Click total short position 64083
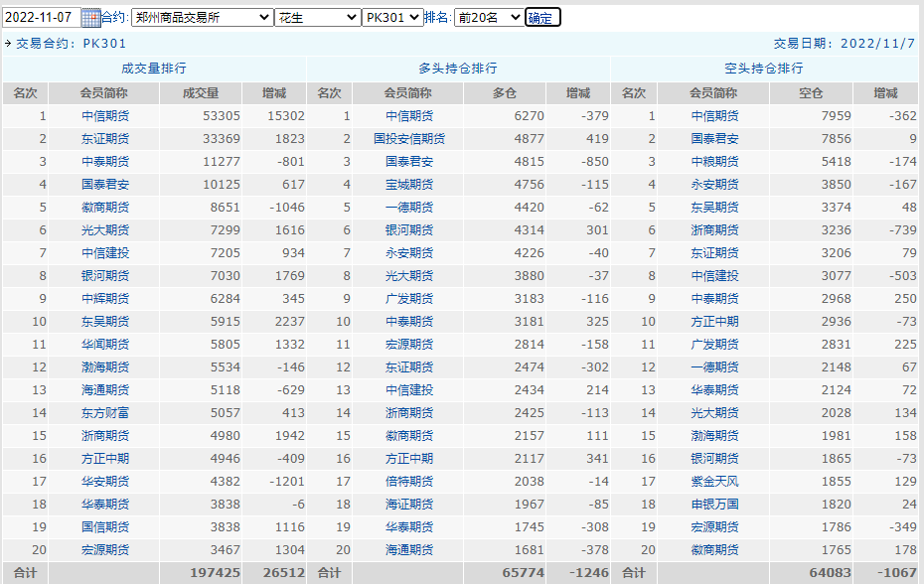This screenshot has height=584, width=924. pos(831,573)
